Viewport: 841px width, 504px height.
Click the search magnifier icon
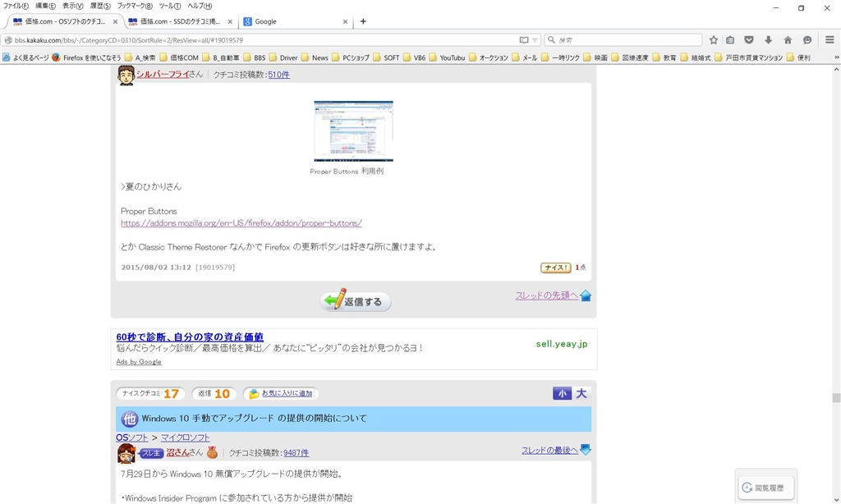[x=551, y=39]
